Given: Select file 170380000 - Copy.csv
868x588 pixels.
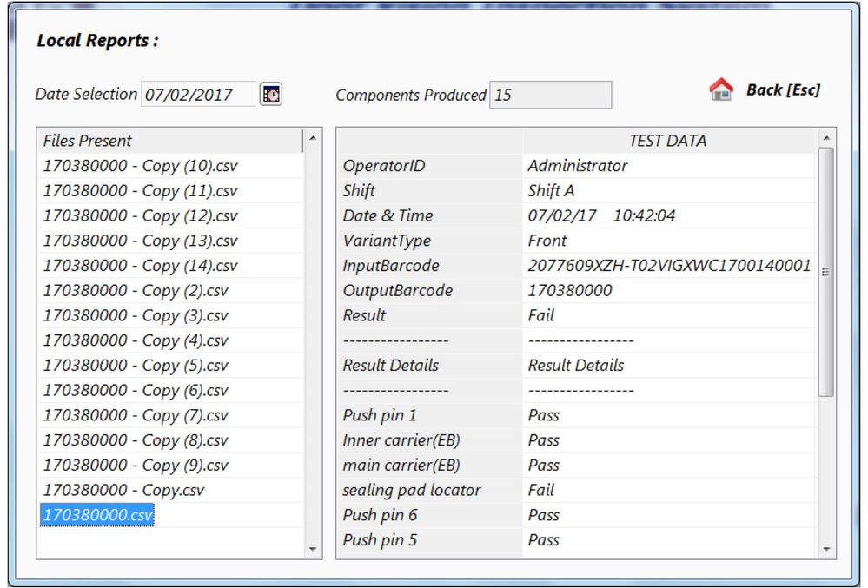Looking at the screenshot, I should click(x=170, y=490).
